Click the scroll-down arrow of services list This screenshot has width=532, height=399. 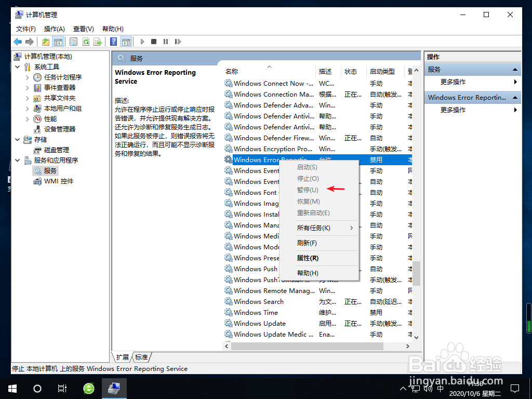click(416, 337)
